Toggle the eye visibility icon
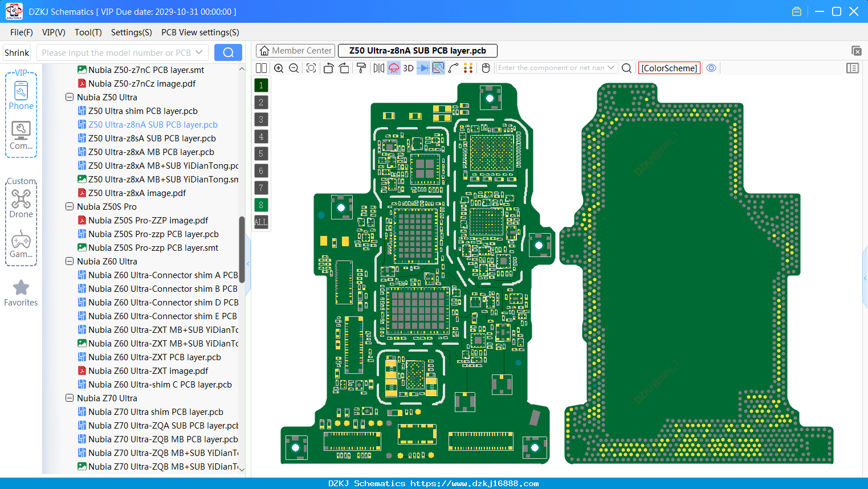The width and height of the screenshot is (868, 489). tap(711, 68)
